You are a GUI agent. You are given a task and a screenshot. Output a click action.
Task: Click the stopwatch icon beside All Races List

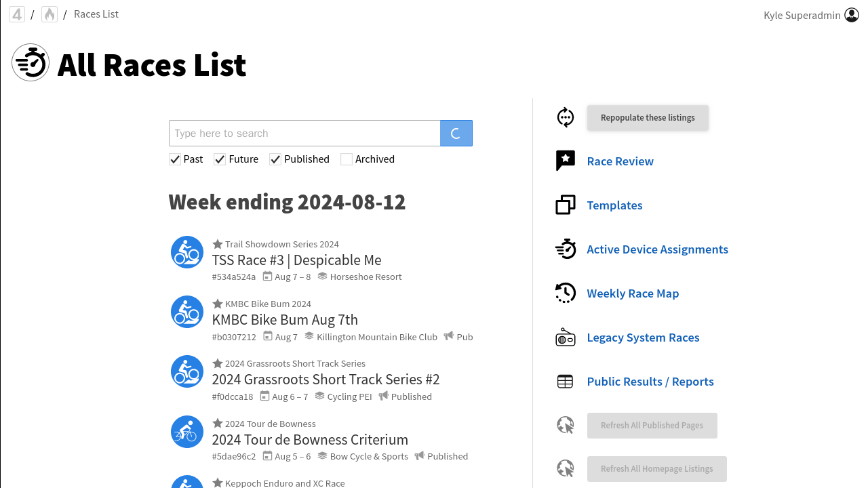tap(31, 63)
